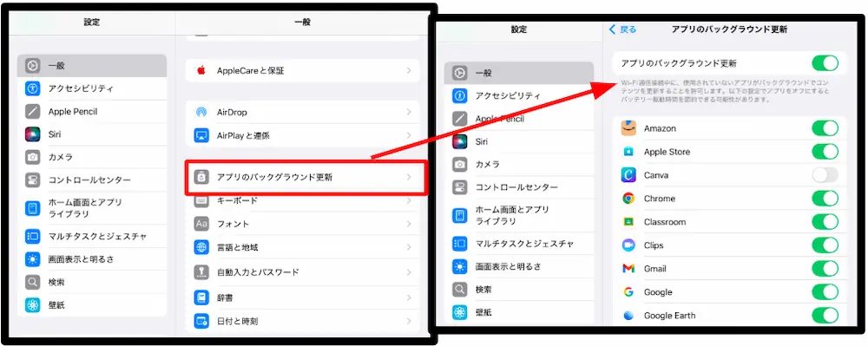Click the 検索 magnifier icon in the 一般 screen sidebar
The image size is (868, 346).
tap(33, 282)
